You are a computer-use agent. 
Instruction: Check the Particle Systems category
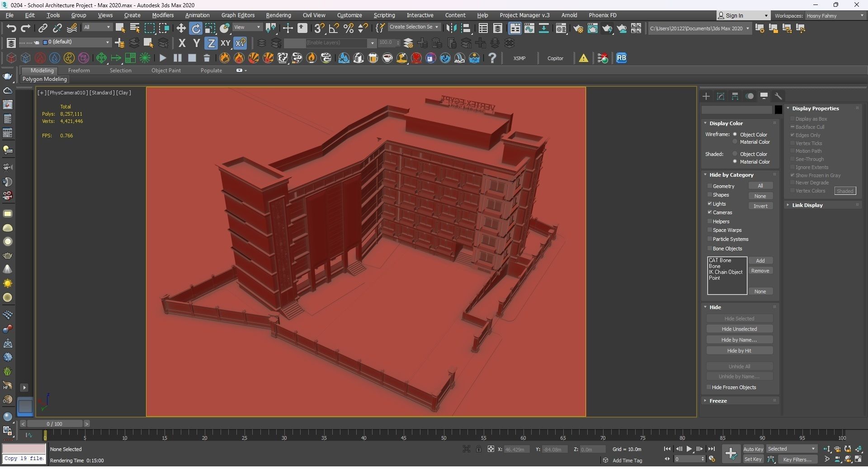710,239
